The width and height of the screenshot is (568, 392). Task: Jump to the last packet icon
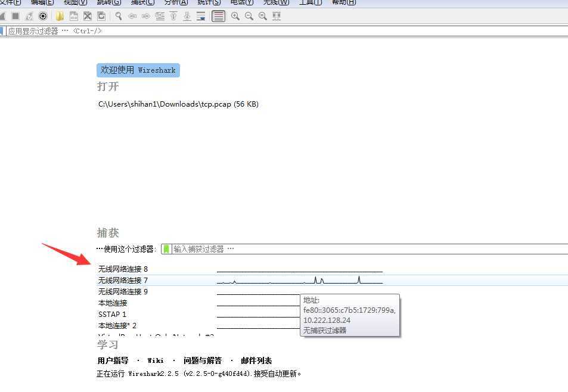[187, 16]
